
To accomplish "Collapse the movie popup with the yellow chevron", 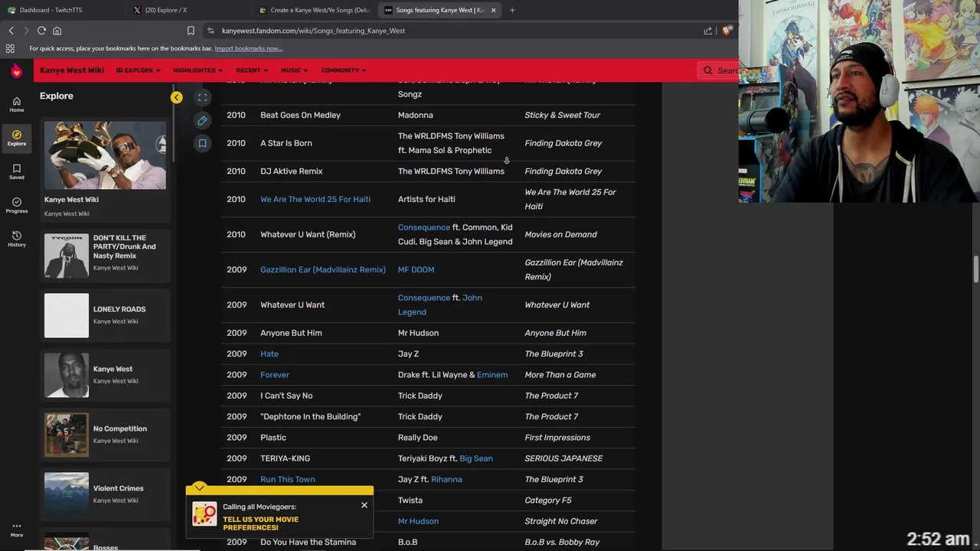I will pyautogui.click(x=199, y=487).
